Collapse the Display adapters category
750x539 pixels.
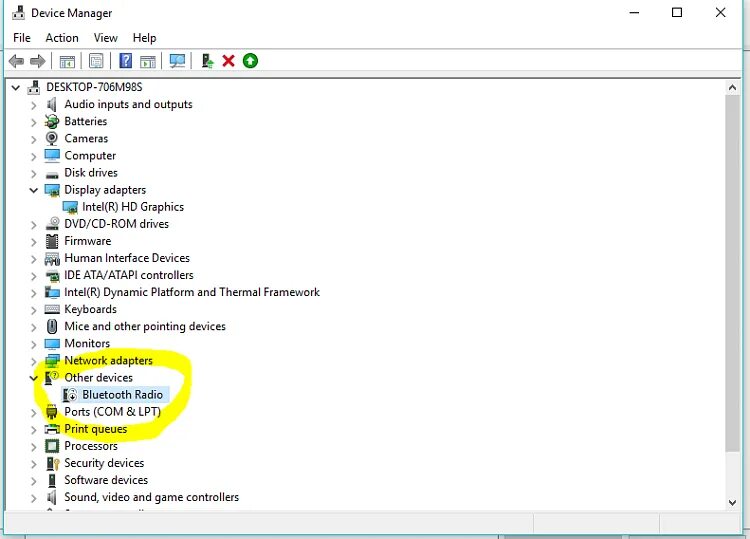point(33,190)
